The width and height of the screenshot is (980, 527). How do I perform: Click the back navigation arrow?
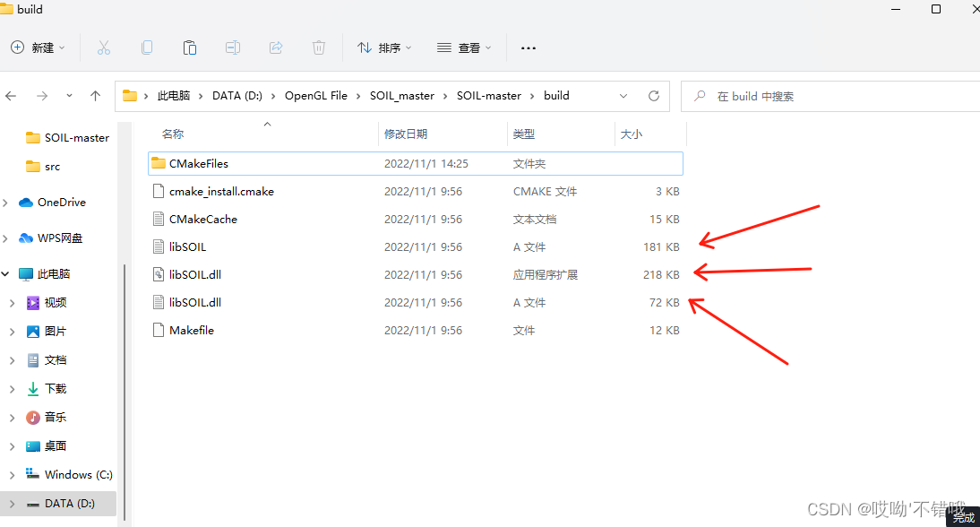click(16, 95)
